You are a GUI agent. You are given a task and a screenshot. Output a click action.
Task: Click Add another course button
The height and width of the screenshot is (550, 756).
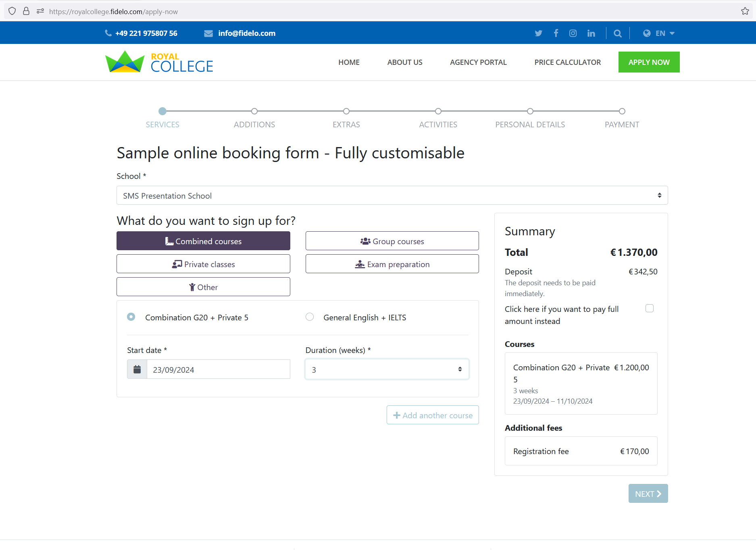click(x=433, y=415)
